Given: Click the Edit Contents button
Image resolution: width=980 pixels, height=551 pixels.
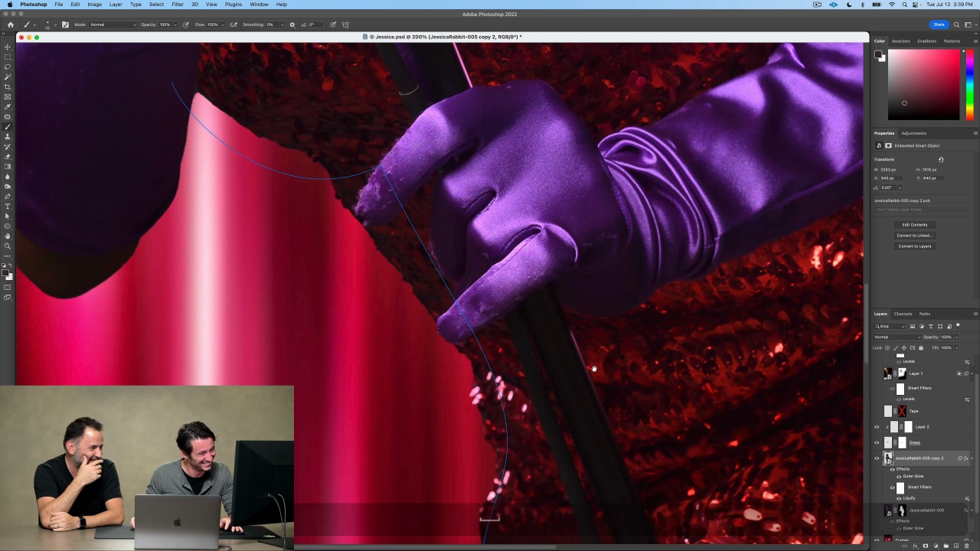Looking at the screenshot, I should tap(915, 225).
